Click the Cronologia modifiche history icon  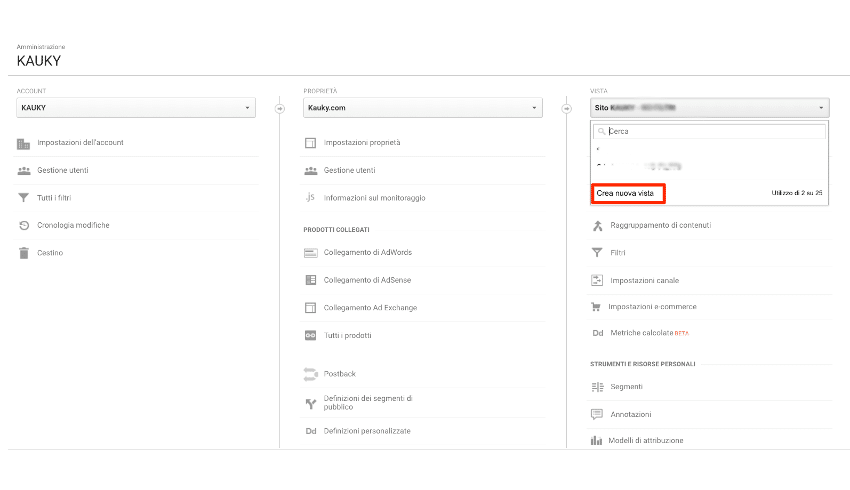24,225
